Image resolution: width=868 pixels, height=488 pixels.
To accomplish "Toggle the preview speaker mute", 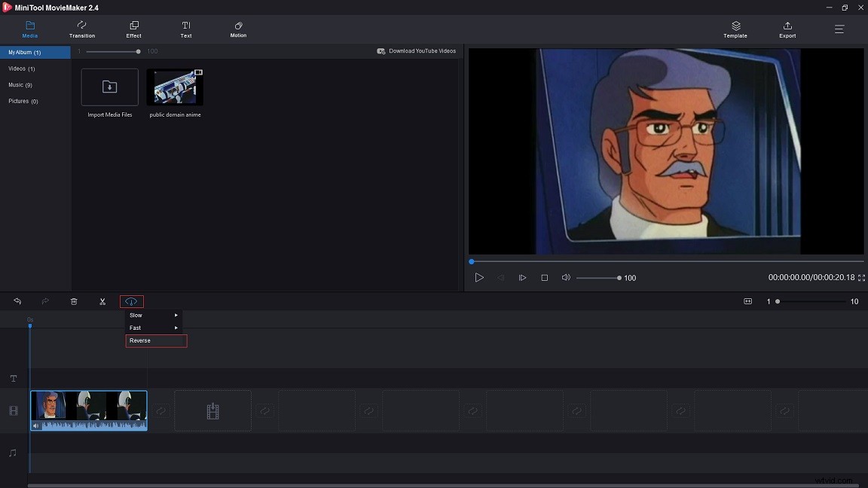I will [x=566, y=277].
